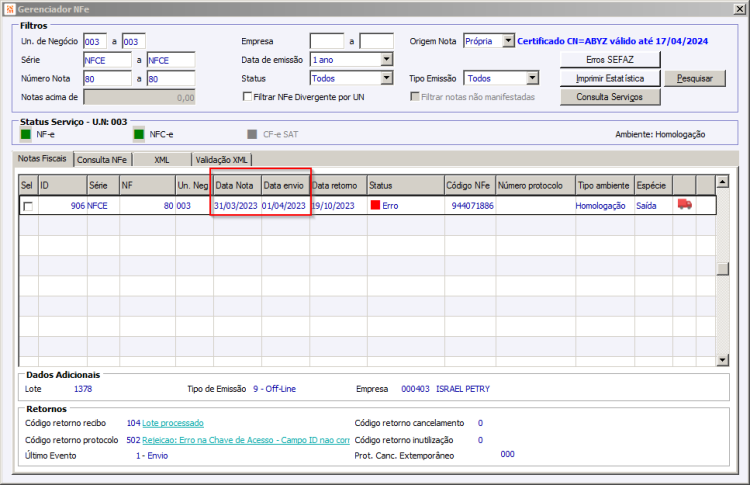Click the NF column header
Screen dimensions: 750x485
[x=147, y=185]
